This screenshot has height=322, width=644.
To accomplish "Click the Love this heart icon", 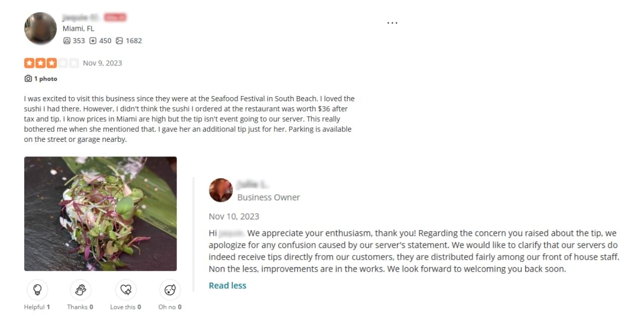I will (126, 290).
